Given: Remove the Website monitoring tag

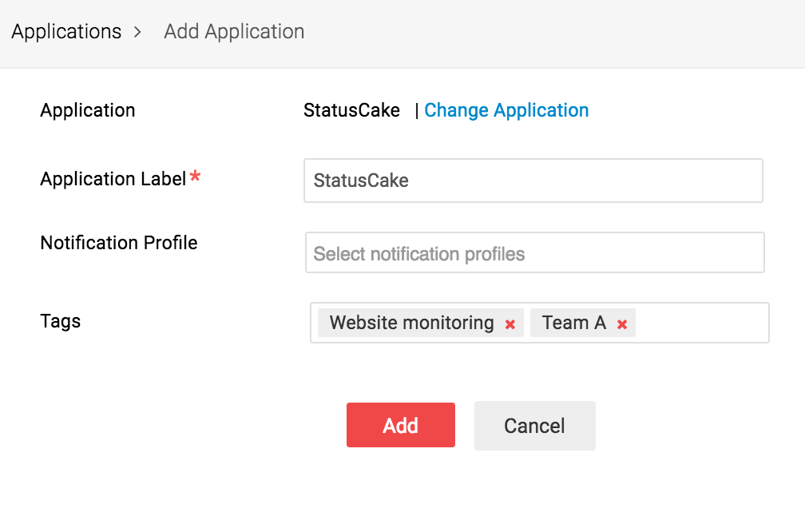Looking at the screenshot, I should pyautogui.click(x=510, y=324).
